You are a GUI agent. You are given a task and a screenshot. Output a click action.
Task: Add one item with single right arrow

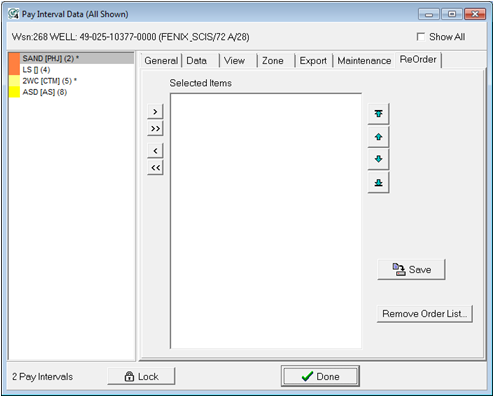coord(155,112)
